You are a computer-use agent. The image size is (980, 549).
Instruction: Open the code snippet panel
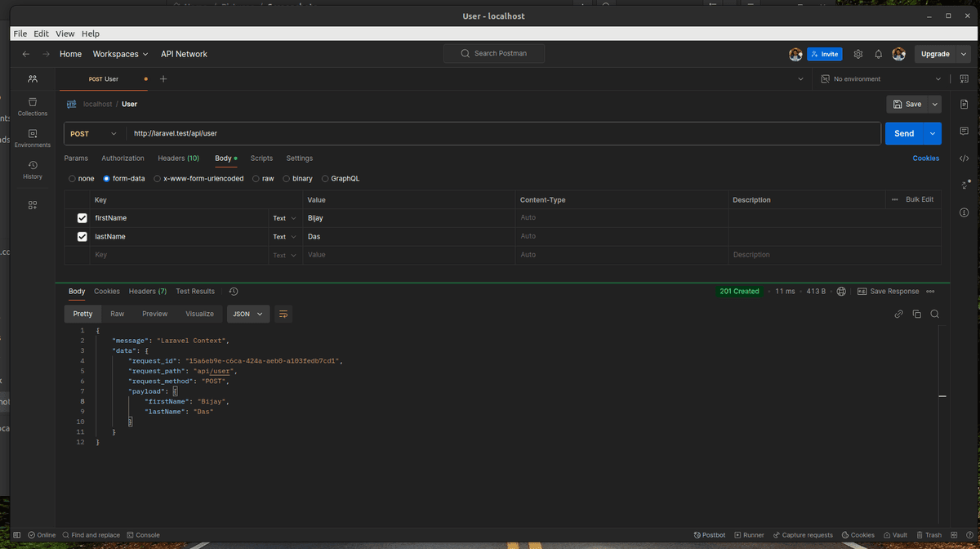(x=964, y=158)
